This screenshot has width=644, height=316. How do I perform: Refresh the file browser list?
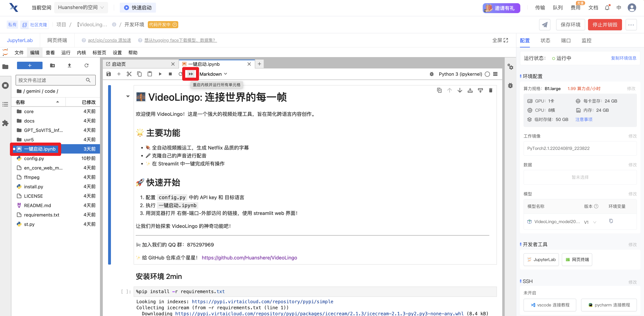click(86, 66)
